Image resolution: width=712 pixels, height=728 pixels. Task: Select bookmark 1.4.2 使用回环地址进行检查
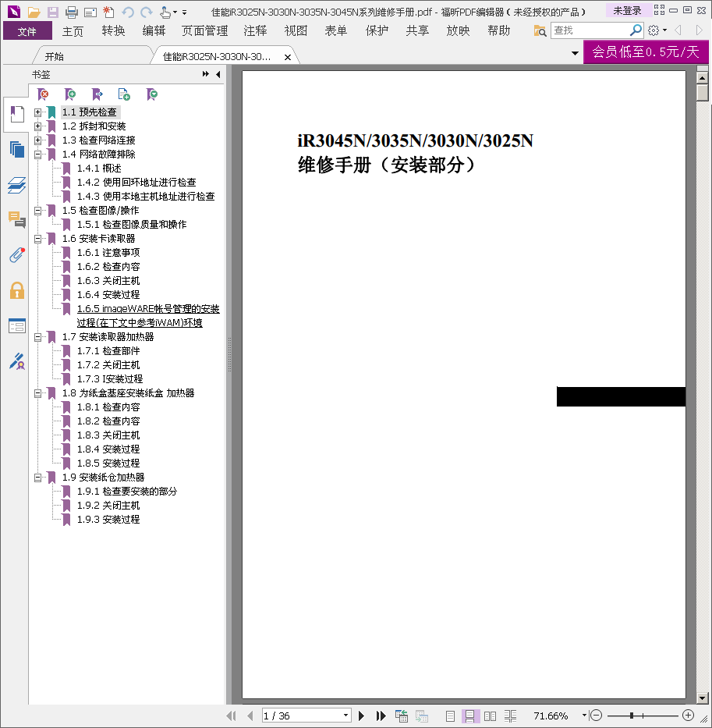tap(136, 183)
